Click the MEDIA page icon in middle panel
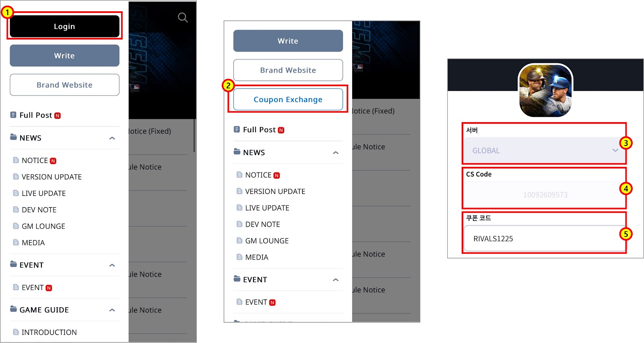The width and height of the screenshot is (644, 343). click(x=239, y=257)
